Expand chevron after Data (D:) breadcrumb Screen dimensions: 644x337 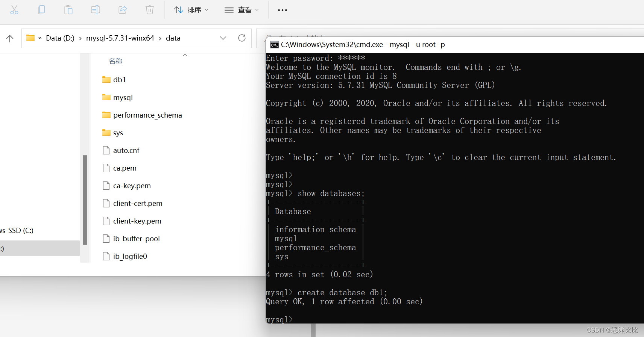(80, 38)
